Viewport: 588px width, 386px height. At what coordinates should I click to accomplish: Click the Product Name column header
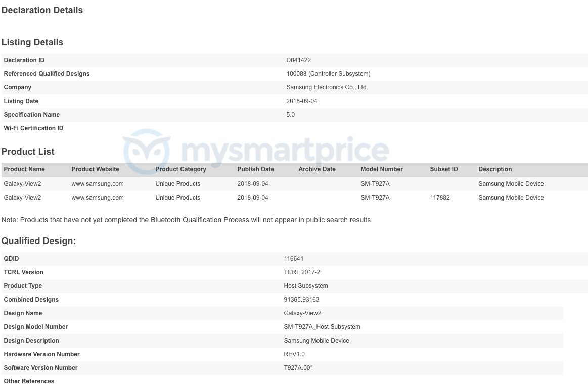24,169
